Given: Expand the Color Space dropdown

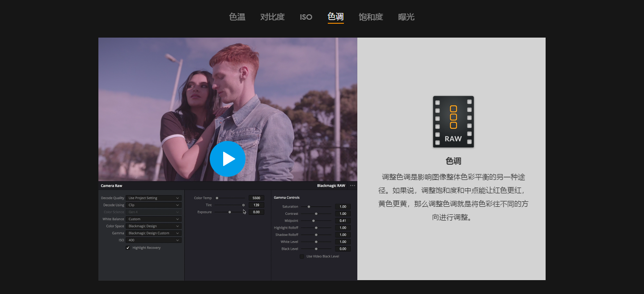Looking at the screenshot, I should click(153, 226).
